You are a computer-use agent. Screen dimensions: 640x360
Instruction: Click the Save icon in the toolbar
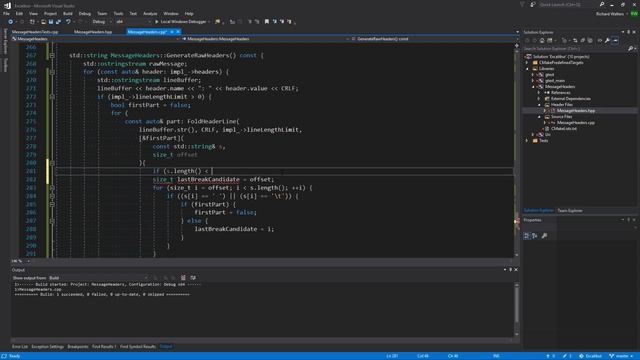point(51,22)
